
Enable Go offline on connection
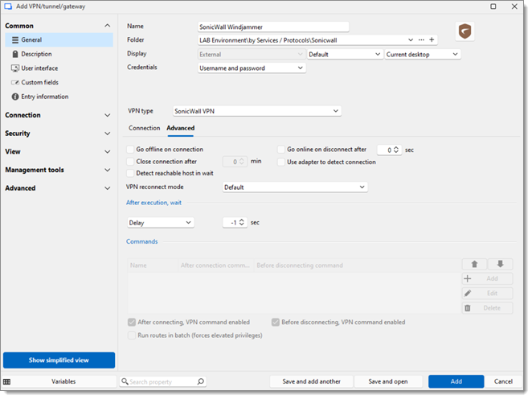[x=130, y=150]
